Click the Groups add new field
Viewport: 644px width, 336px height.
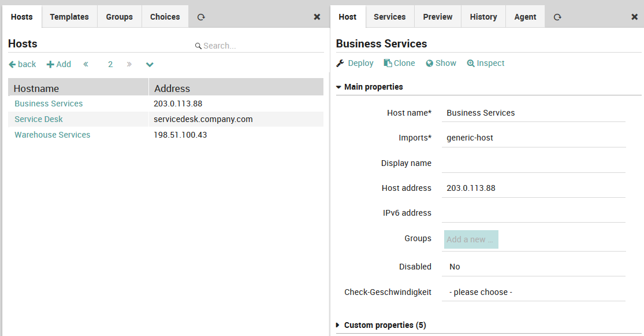coord(471,239)
